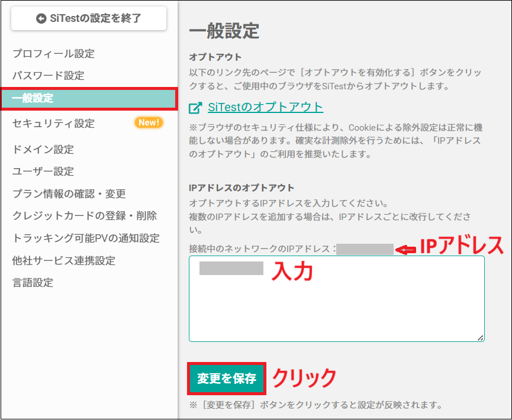Navigate to 言語設定

(31, 284)
